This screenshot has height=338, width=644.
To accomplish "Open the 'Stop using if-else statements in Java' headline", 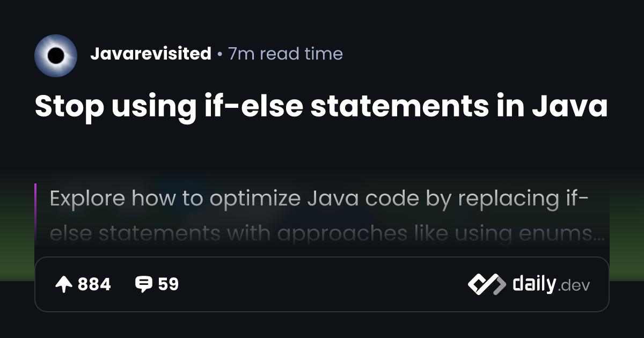I will click(x=321, y=107).
